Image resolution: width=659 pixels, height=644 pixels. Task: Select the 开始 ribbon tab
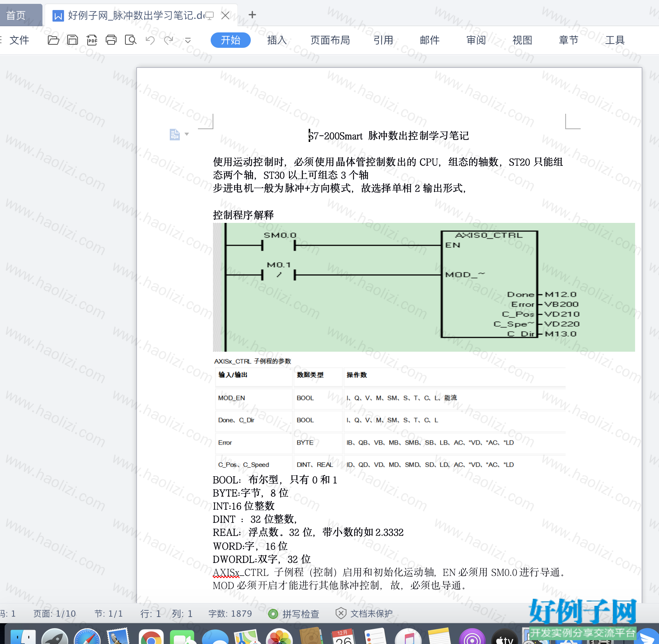coord(231,40)
